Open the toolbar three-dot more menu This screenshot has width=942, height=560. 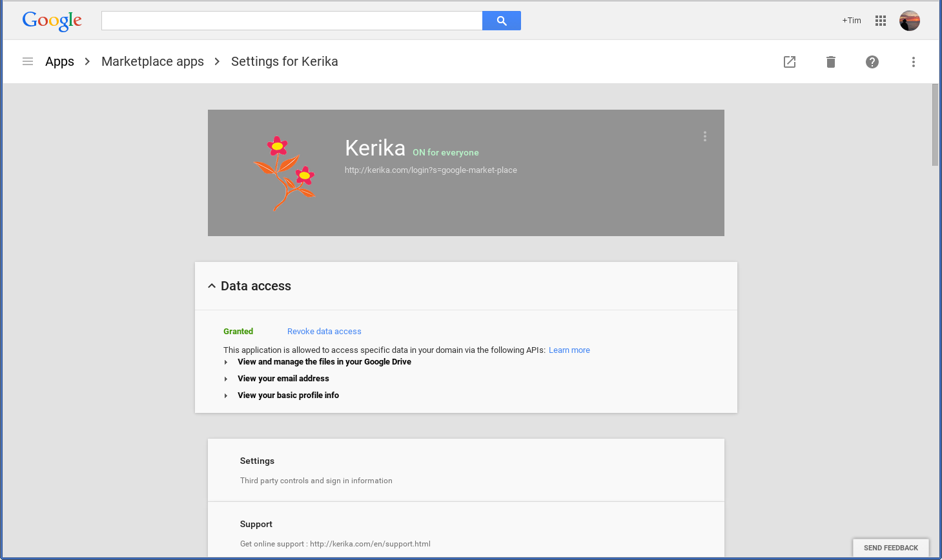point(914,62)
